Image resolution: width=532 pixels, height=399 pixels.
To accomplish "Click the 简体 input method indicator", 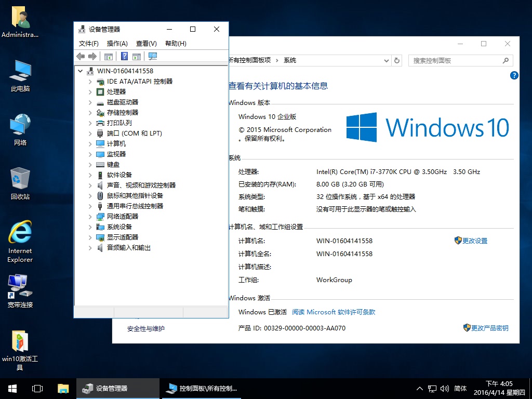I will tap(460, 389).
